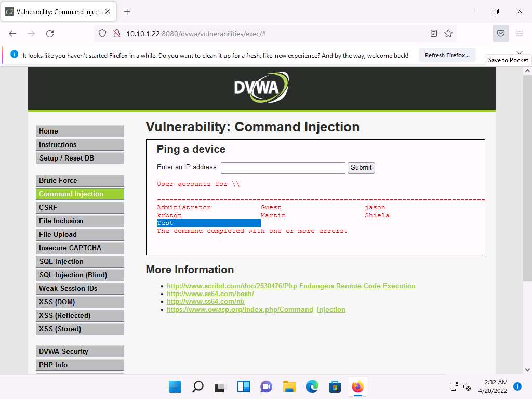The image size is (532, 399).
Task: Bookmark this page with the star icon
Action: point(448,34)
